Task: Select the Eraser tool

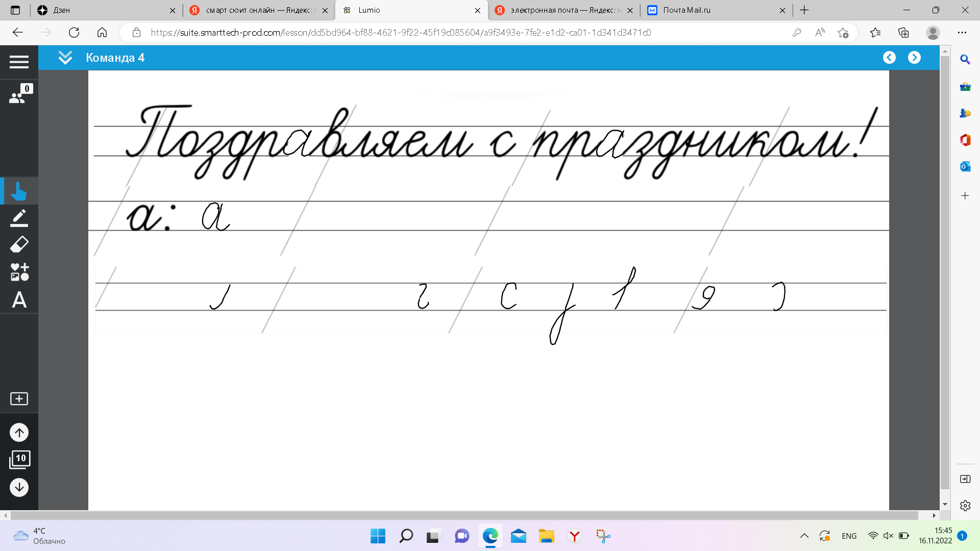Action: (x=19, y=245)
